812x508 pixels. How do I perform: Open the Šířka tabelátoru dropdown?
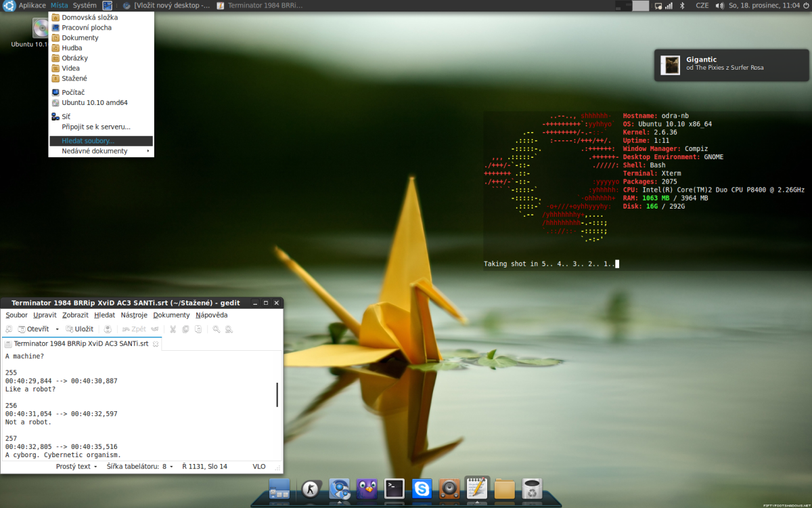click(140, 467)
